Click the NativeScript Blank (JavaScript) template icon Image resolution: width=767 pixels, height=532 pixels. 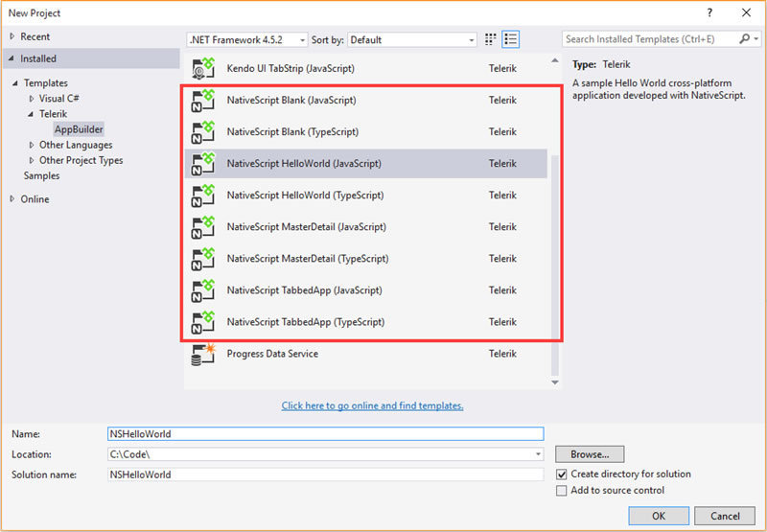(x=203, y=101)
